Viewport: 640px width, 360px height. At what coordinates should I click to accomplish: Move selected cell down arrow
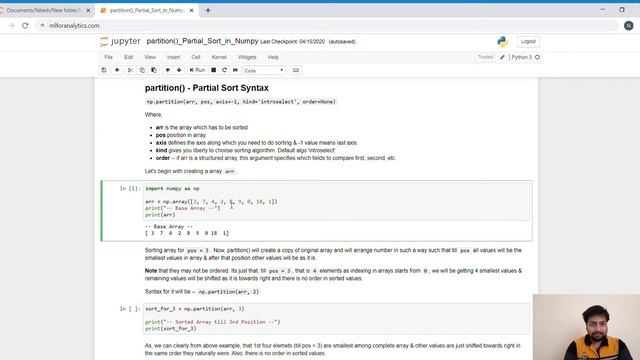point(179,70)
